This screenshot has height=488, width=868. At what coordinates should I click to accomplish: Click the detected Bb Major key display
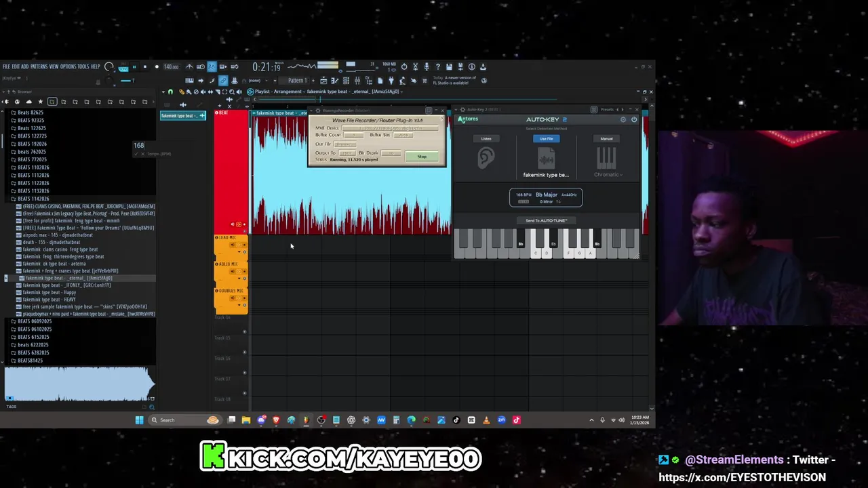click(x=546, y=197)
